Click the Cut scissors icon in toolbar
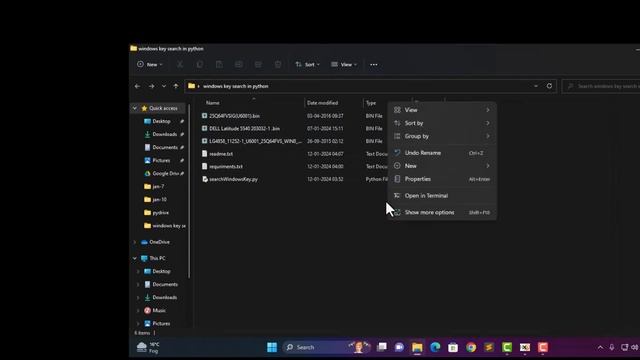Viewport: 640px width, 360px height. pos(180,64)
